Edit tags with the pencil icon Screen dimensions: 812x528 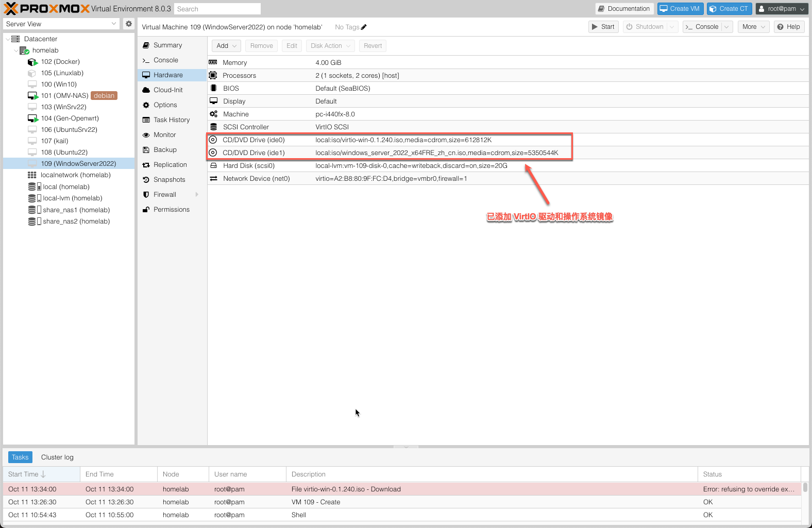[x=364, y=27]
